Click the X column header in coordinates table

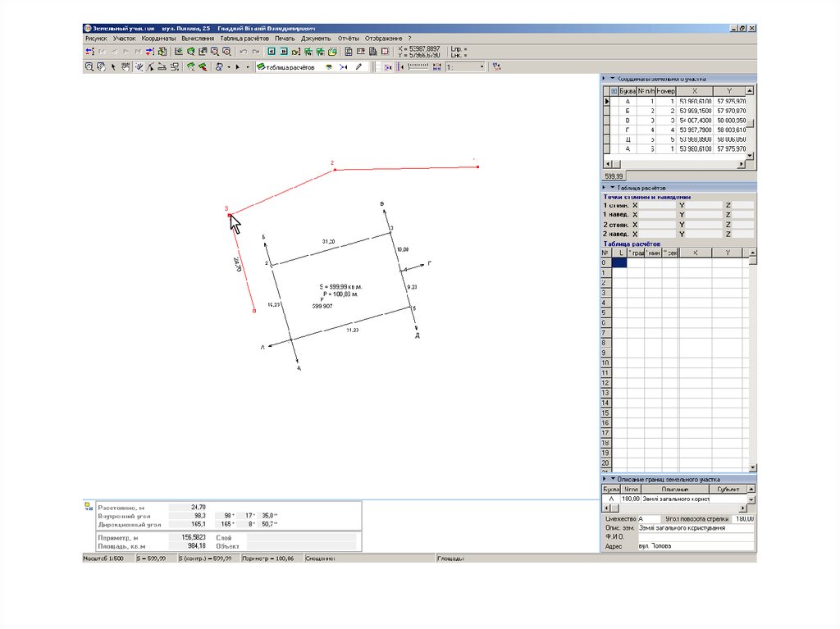click(x=695, y=91)
